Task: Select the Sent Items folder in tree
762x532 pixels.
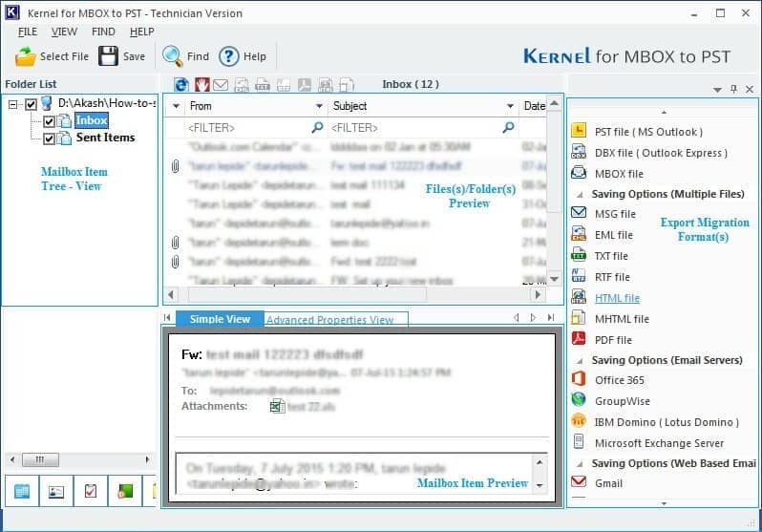Action: click(105, 138)
